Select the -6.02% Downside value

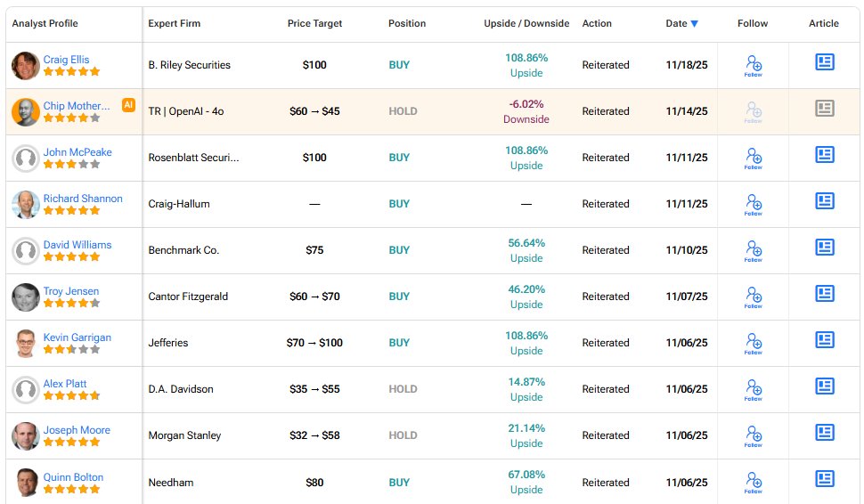(526, 112)
